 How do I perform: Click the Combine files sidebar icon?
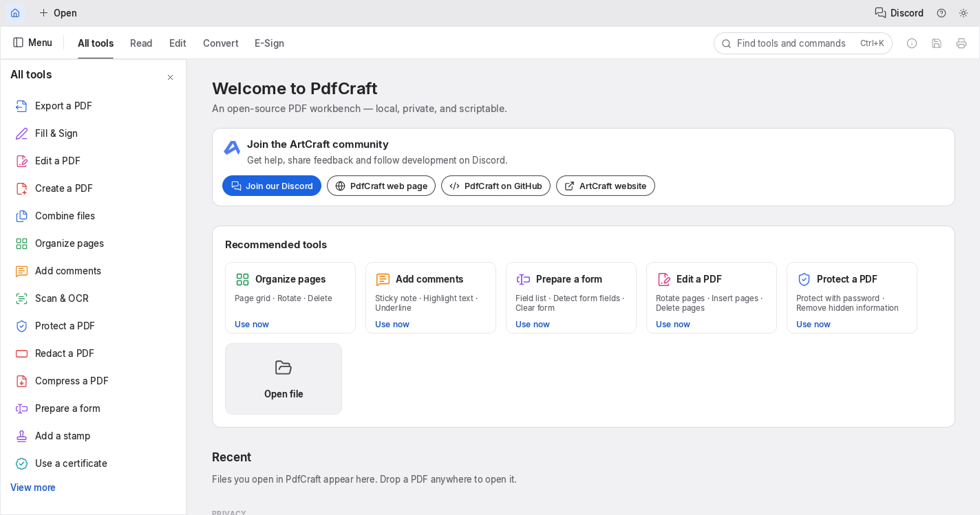coord(21,216)
